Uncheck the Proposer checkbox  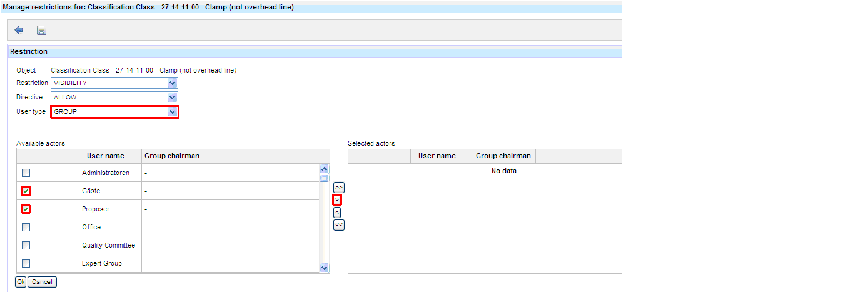(26, 209)
